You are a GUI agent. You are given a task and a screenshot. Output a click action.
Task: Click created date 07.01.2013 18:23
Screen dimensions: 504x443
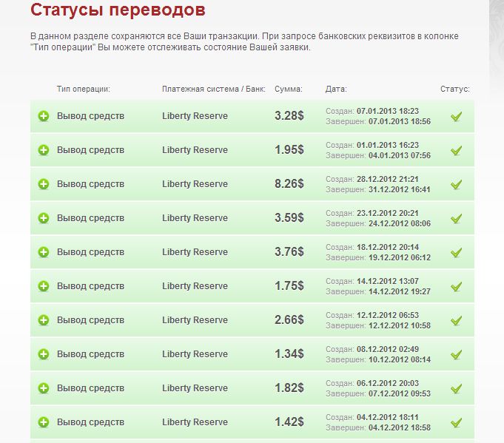[388, 111]
